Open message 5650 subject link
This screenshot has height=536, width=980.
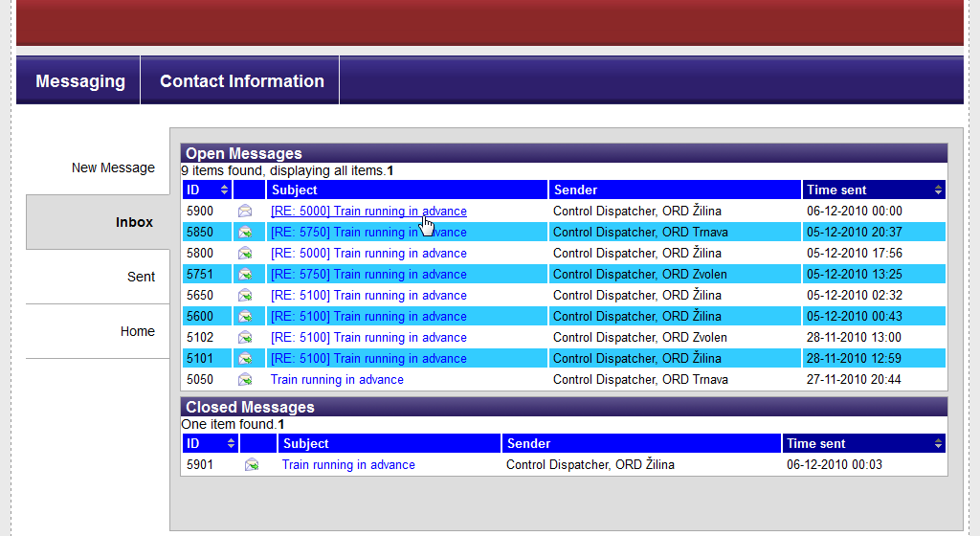368,296
